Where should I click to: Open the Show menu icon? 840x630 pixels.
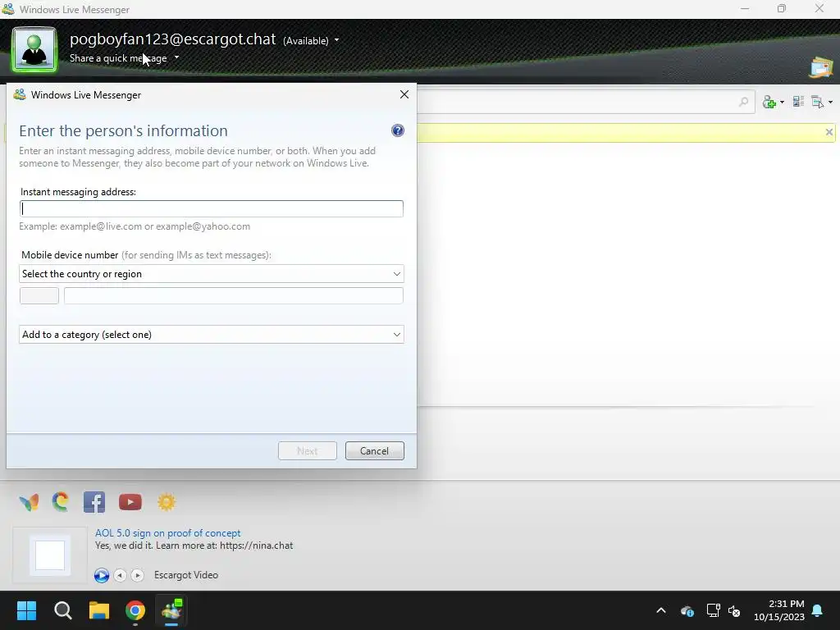point(818,102)
